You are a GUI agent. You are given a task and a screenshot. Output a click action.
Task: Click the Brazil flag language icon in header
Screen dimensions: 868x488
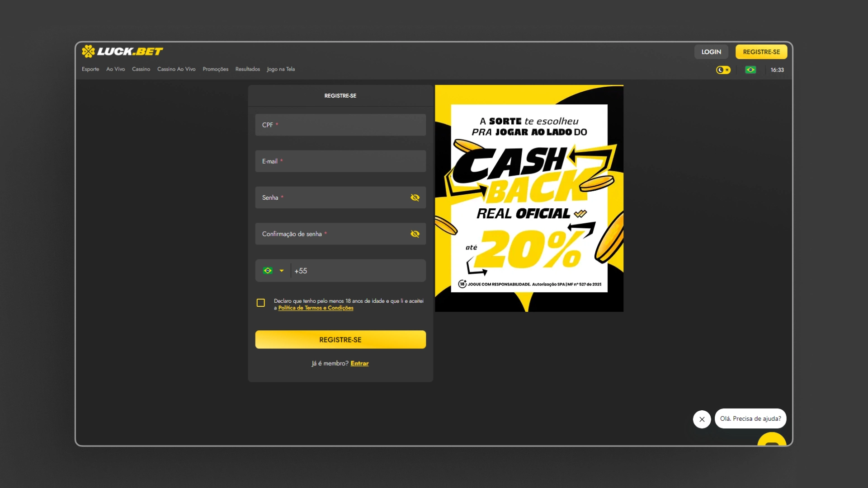click(750, 70)
